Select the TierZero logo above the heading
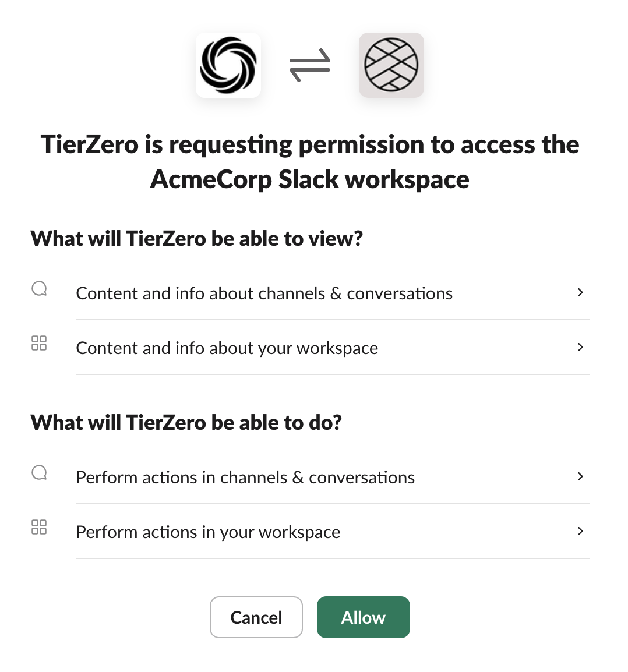Image resolution: width=628 pixels, height=672 pixels. (228, 65)
